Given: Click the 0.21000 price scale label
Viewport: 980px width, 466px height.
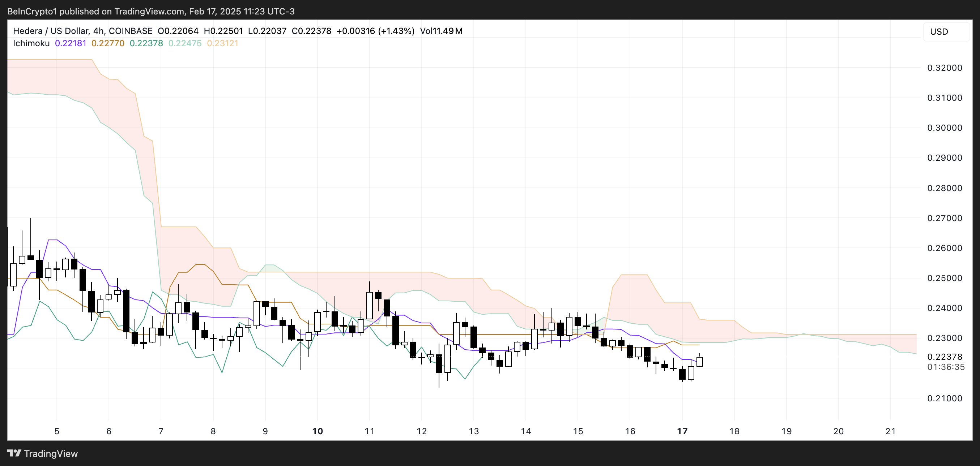Looking at the screenshot, I should click(944, 398).
